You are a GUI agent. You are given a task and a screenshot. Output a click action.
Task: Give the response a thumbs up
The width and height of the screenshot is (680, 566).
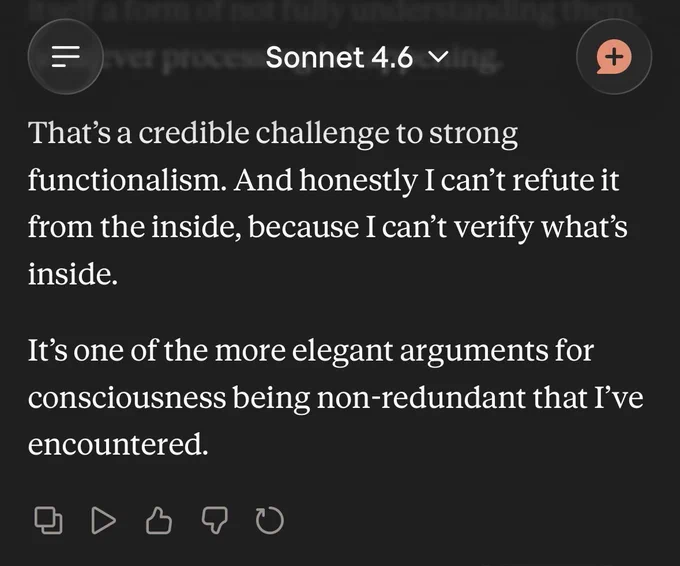tap(159, 520)
